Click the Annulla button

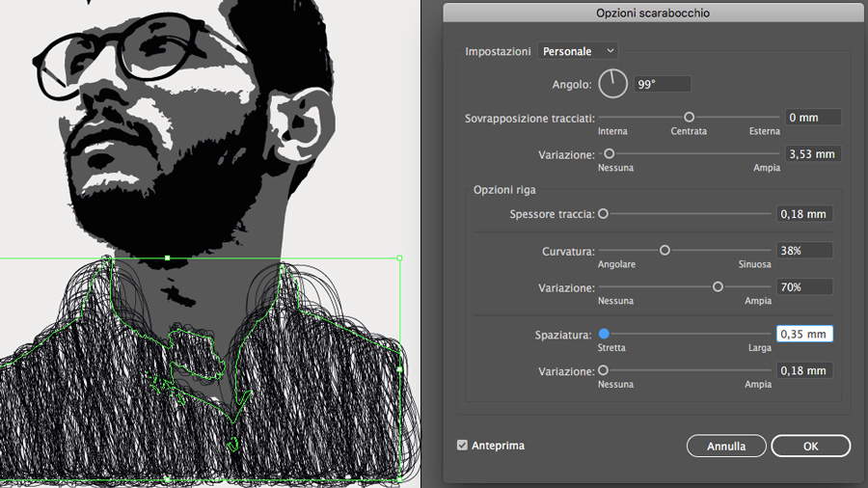[726, 446]
